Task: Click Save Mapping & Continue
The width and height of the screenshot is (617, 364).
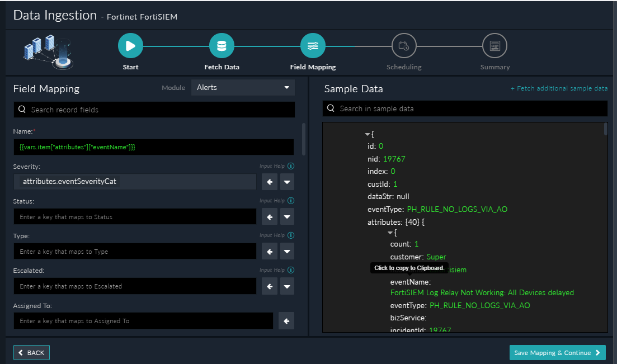Action: point(557,352)
